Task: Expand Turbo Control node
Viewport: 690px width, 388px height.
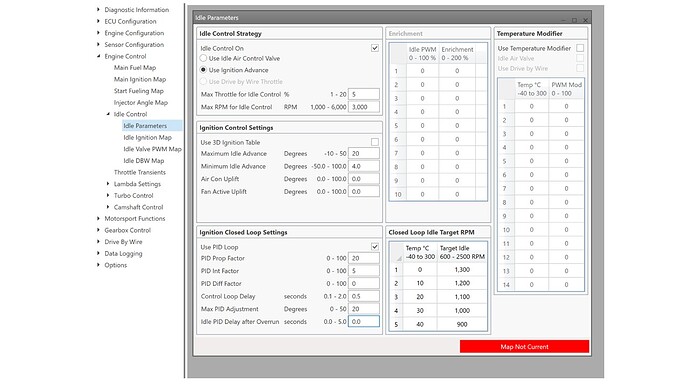Action: (108, 195)
